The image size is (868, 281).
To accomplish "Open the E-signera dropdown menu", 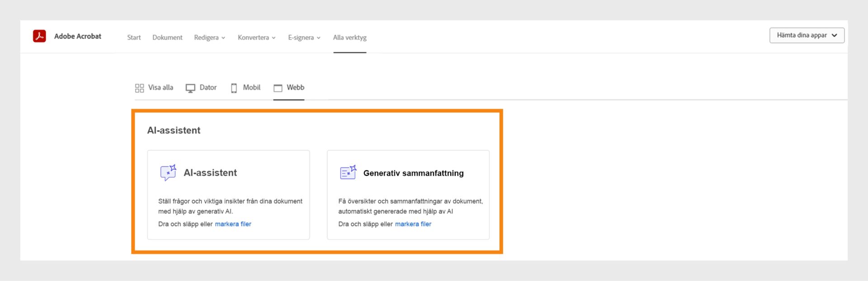I will click(x=304, y=38).
